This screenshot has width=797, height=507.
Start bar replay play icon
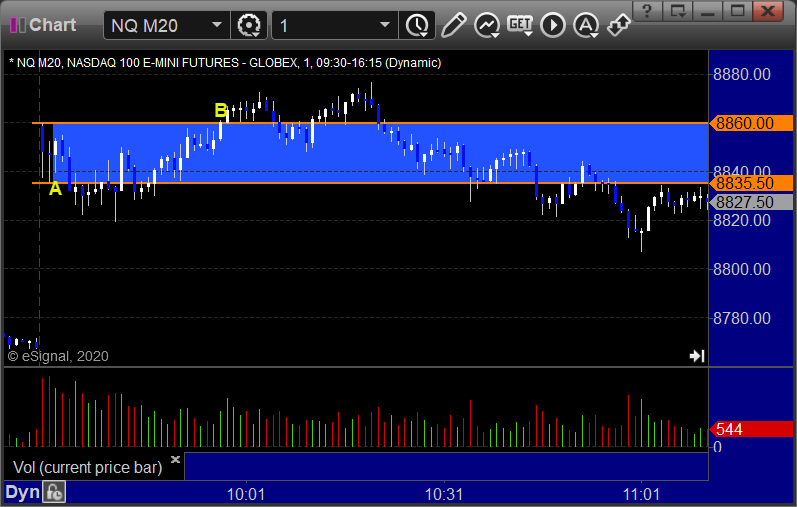coord(553,25)
